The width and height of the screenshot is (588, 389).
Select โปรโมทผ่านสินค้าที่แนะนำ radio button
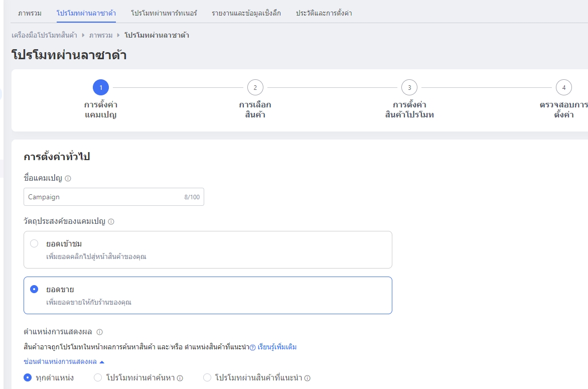(207, 377)
